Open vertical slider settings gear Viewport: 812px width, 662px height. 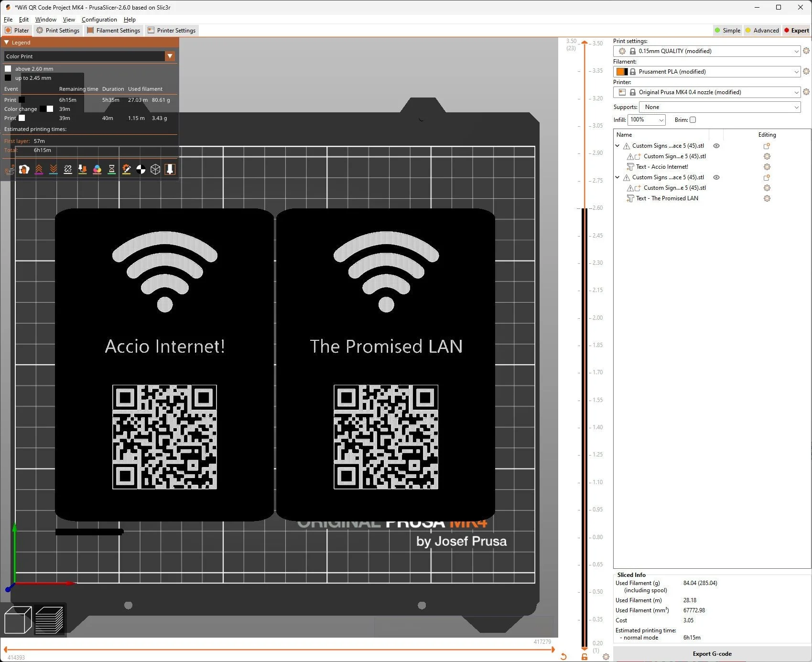(606, 657)
